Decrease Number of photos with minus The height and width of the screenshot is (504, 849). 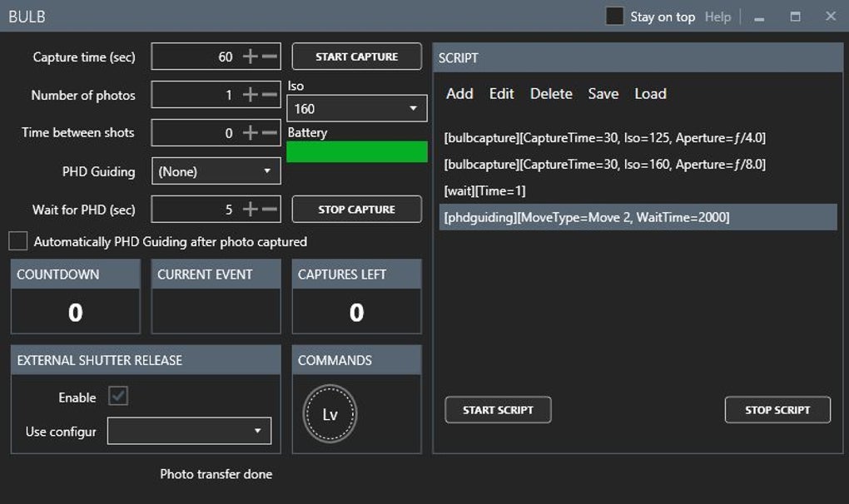(269, 95)
